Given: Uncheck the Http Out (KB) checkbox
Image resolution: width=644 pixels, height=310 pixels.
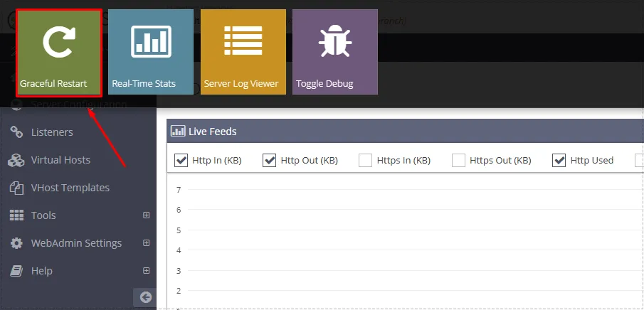Looking at the screenshot, I should (x=269, y=160).
